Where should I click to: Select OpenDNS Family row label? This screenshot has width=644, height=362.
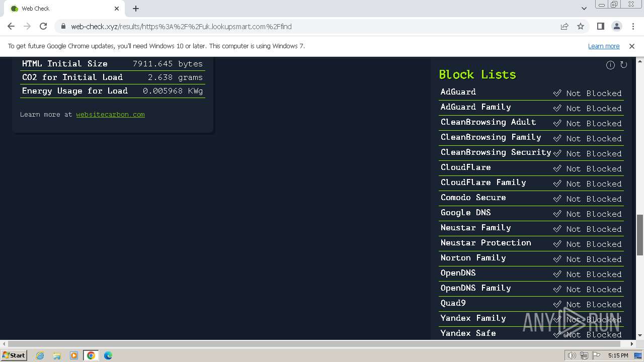pyautogui.click(x=476, y=288)
